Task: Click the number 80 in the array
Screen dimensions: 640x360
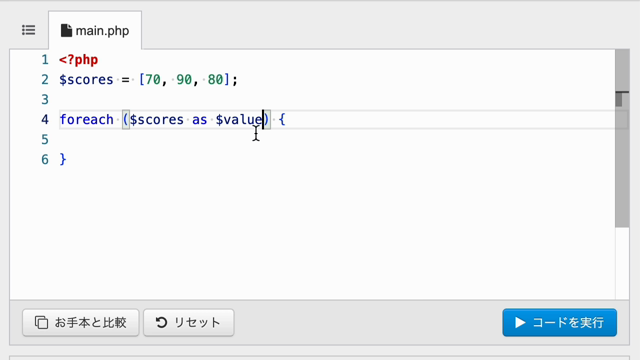Action: click(x=215, y=80)
